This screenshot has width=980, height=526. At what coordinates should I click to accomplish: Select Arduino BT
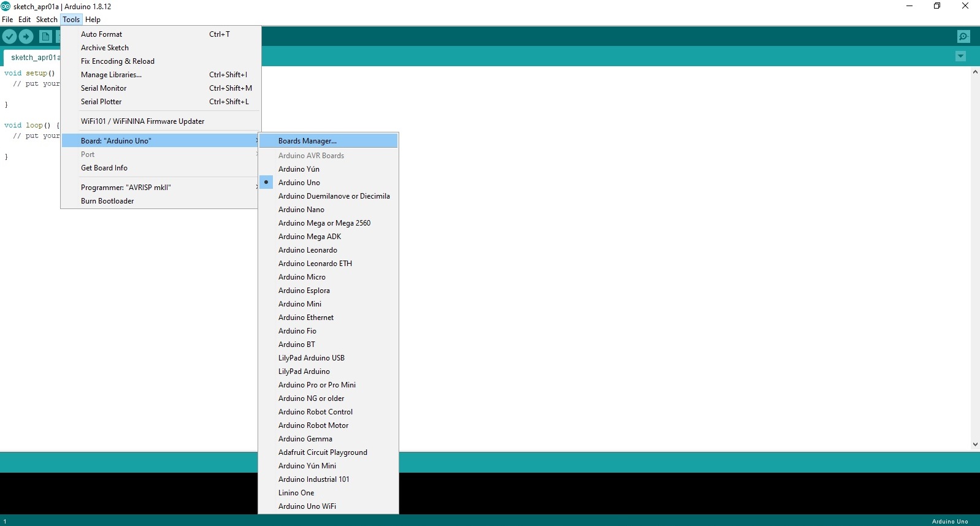(328, 345)
